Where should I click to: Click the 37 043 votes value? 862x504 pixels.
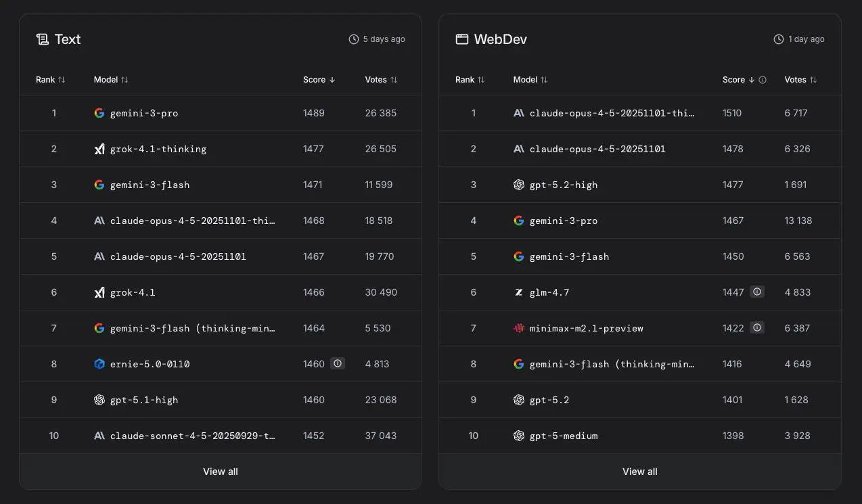coord(381,436)
